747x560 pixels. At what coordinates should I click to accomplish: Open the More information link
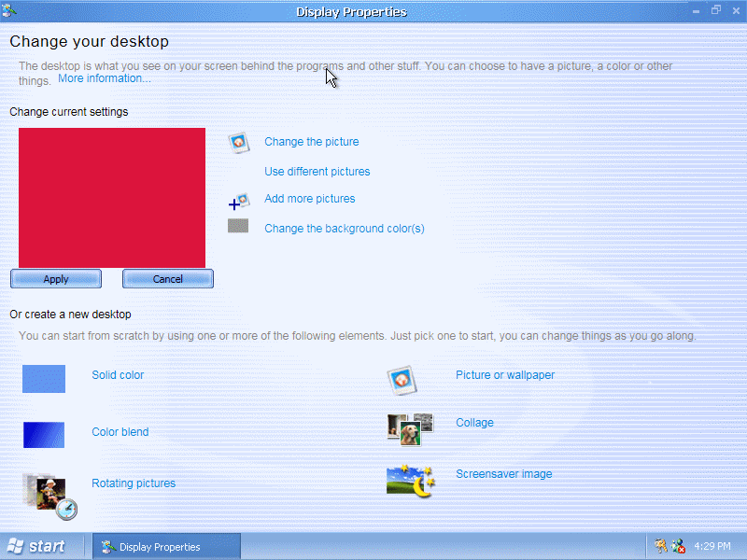tap(105, 78)
